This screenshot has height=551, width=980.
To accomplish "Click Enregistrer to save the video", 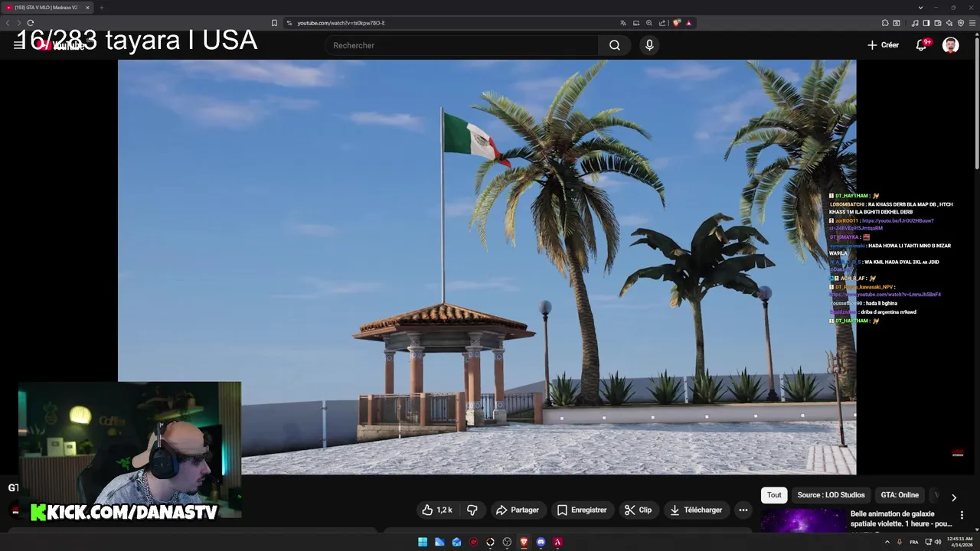I will tap(582, 510).
